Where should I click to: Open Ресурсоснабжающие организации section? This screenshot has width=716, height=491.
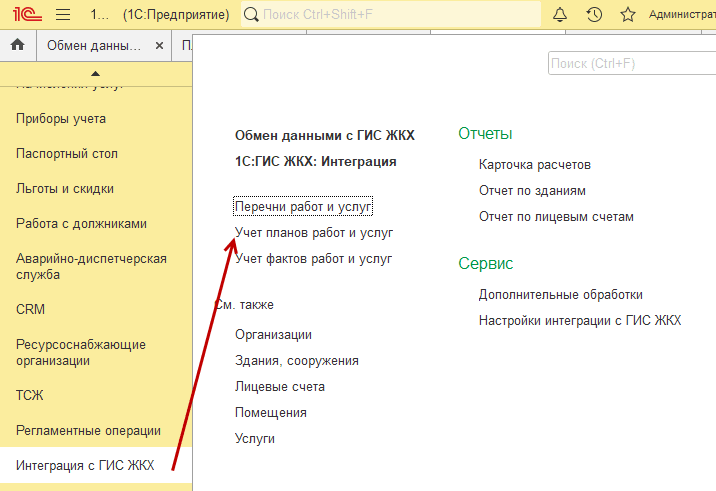point(81,353)
